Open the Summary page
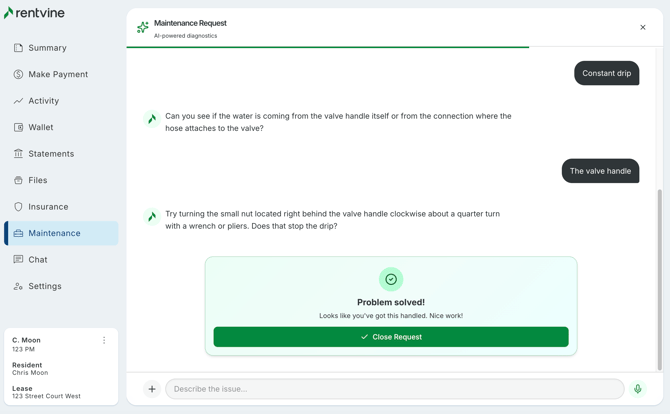 coord(47,48)
